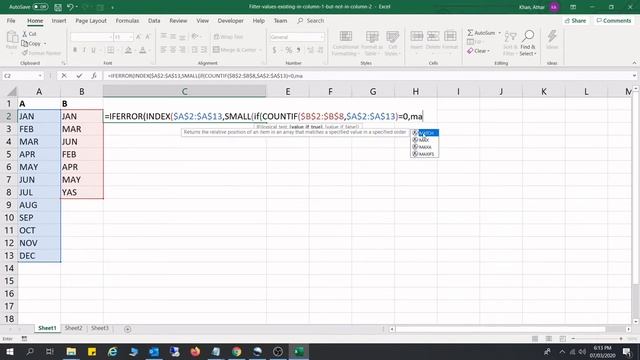The image size is (640, 360).
Task: Open the Name Box dropdown arrow
Action: (x=40, y=76)
